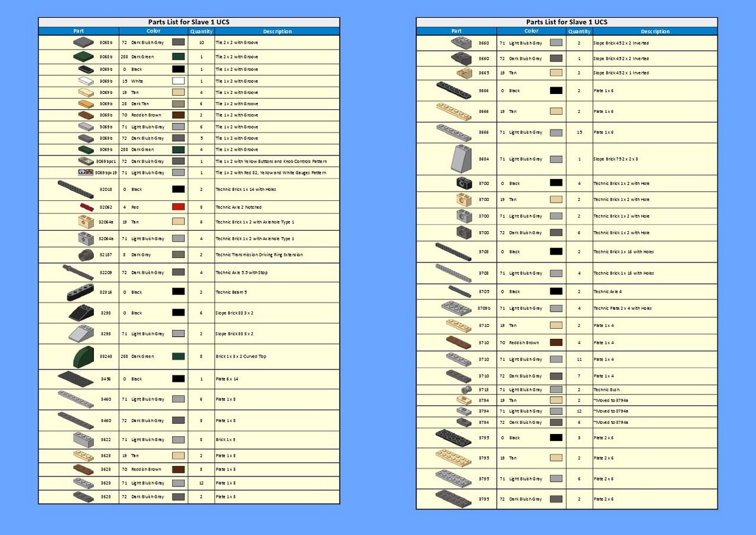Click 'Plate 6 x 14' description text

(227, 379)
